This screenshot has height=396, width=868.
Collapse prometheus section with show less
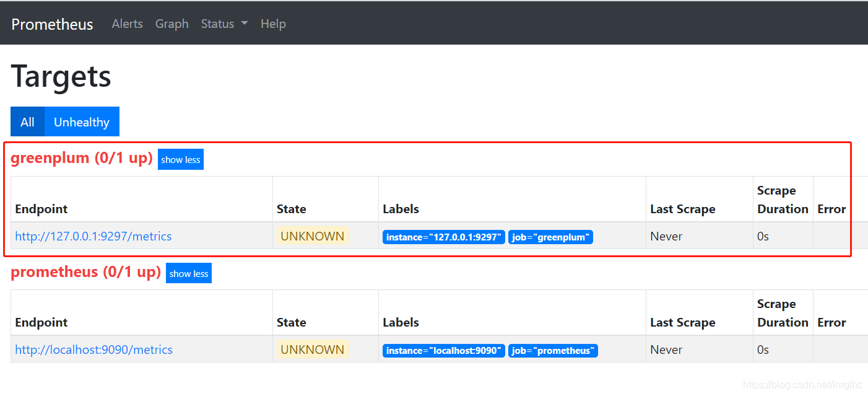pos(189,273)
